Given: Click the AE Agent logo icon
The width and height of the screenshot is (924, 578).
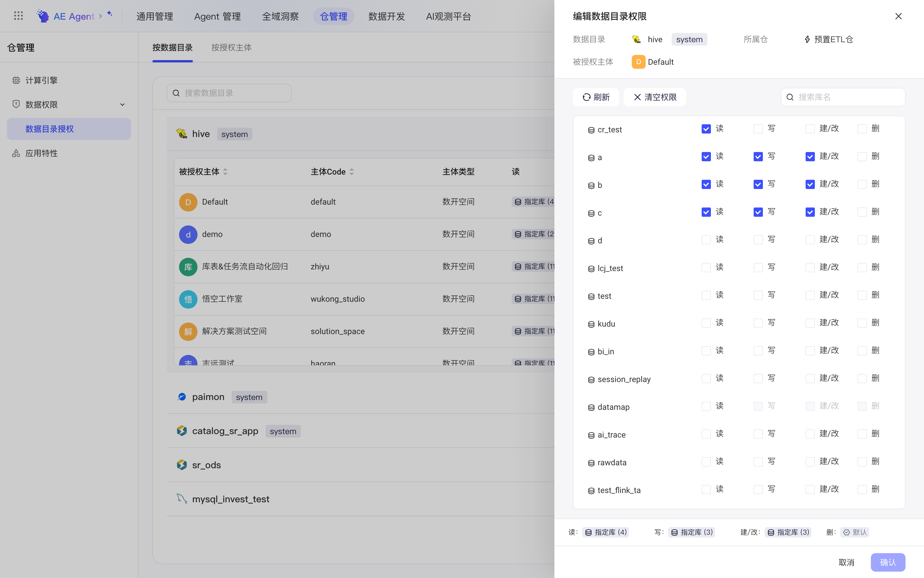Looking at the screenshot, I should pos(43,16).
